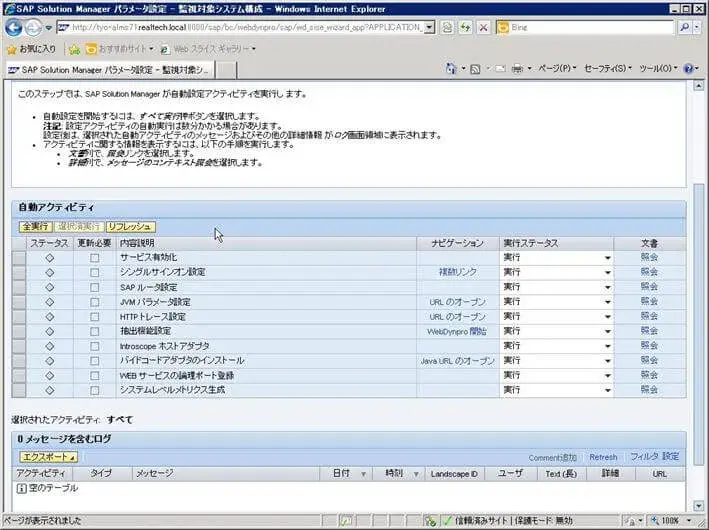Open the ページ(P) menu

(557, 68)
